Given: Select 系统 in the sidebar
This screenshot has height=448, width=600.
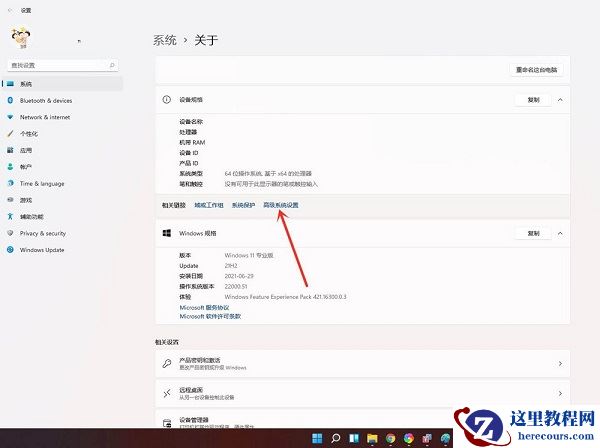Looking at the screenshot, I should tap(62, 84).
